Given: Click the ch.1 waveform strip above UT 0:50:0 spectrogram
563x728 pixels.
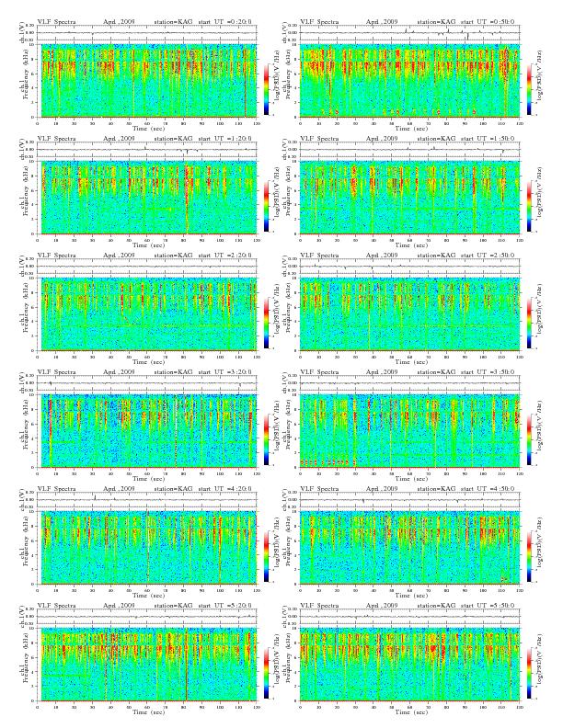Looking at the screenshot, I should coord(409,33).
